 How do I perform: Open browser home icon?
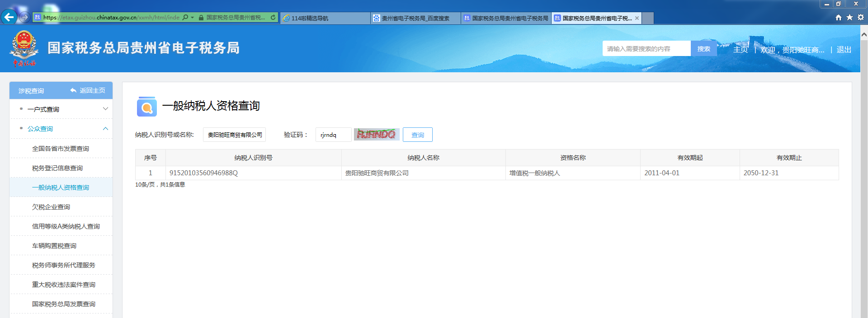[x=839, y=18]
